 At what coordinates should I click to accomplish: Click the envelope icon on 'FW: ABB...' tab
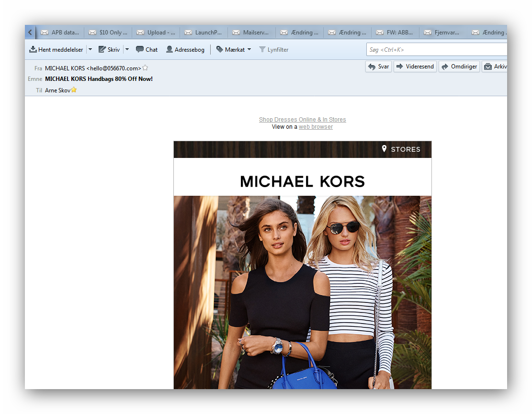click(x=380, y=33)
